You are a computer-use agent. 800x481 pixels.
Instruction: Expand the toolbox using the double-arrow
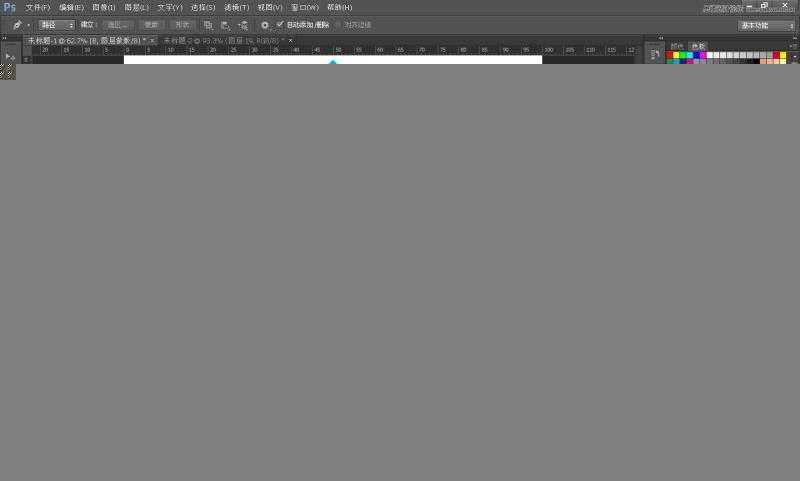(4, 38)
